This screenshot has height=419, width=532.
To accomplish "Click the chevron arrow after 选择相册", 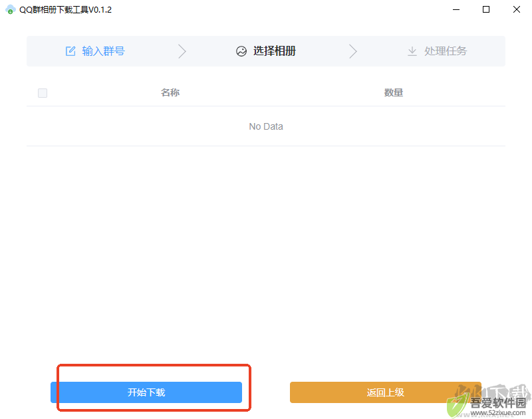I will 353,51.
